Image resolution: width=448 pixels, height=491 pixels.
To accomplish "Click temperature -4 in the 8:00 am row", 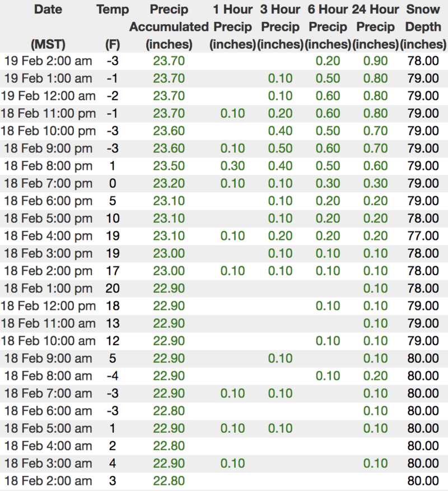I will click(x=113, y=376).
